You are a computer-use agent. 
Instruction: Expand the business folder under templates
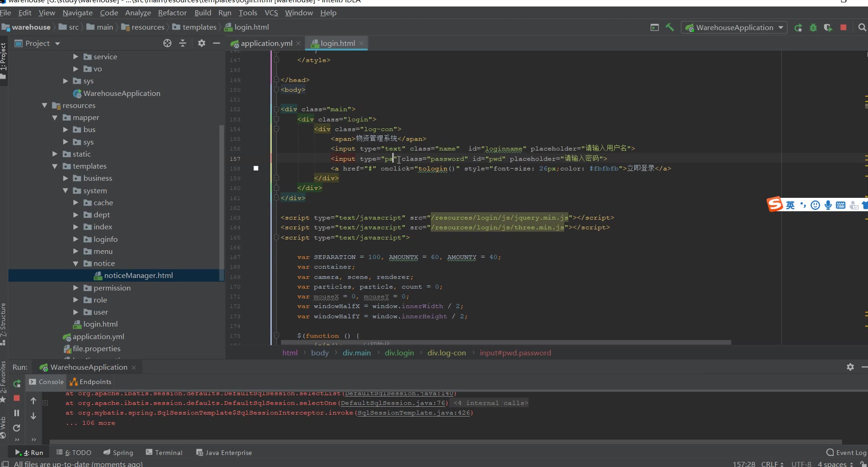point(65,178)
